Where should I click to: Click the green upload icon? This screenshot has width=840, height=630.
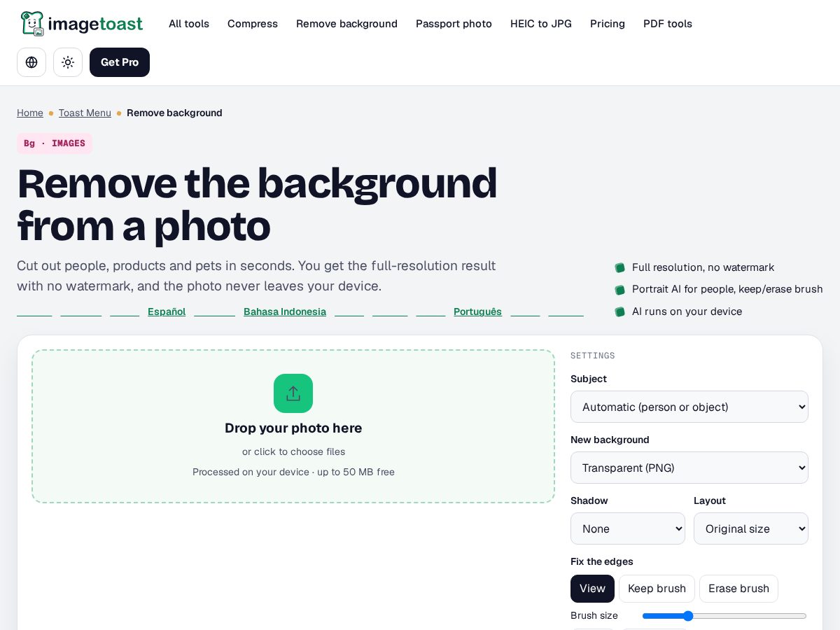293,393
